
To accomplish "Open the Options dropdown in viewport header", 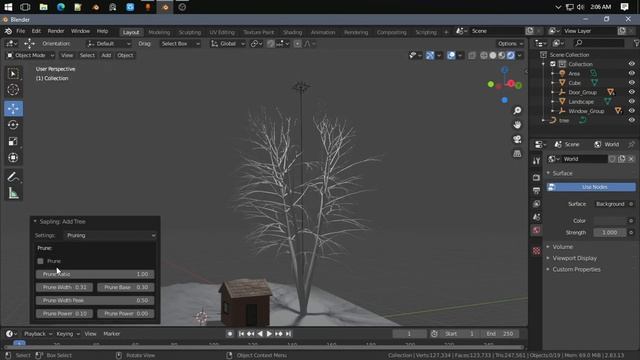I will [510, 44].
